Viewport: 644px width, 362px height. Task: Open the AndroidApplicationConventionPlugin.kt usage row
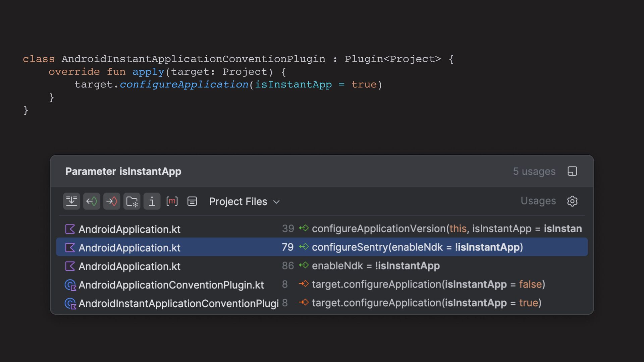click(171, 285)
